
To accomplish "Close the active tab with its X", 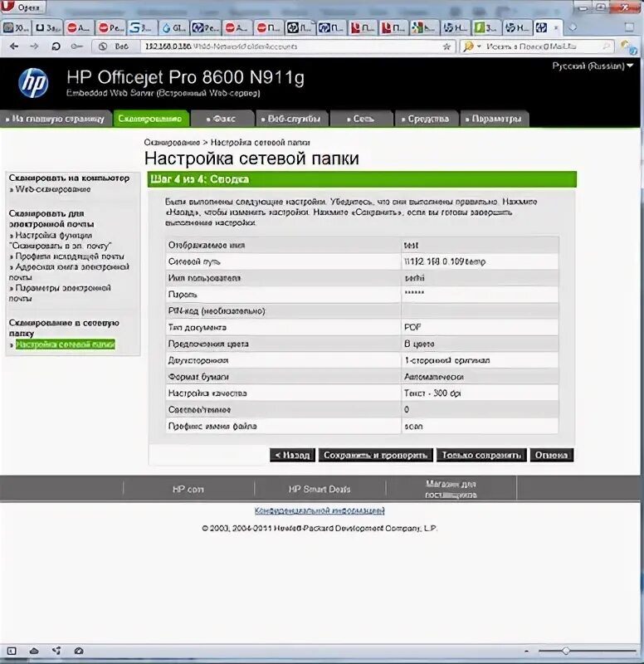I will (x=556, y=28).
